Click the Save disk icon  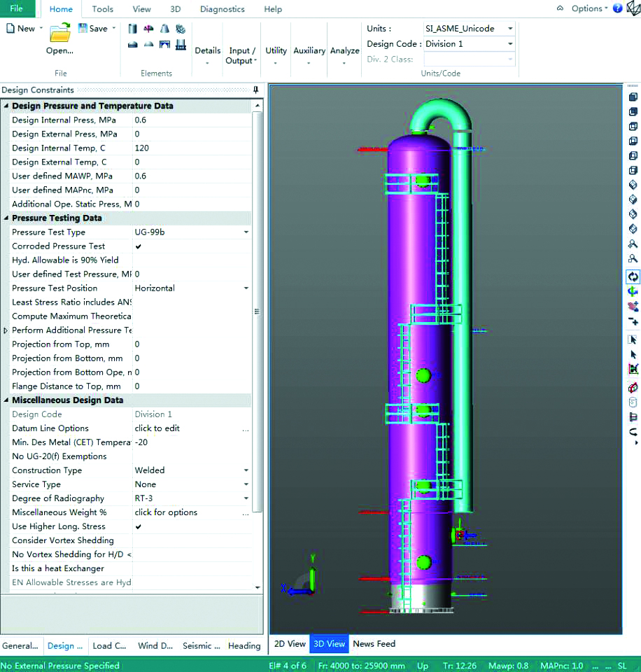(x=83, y=28)
